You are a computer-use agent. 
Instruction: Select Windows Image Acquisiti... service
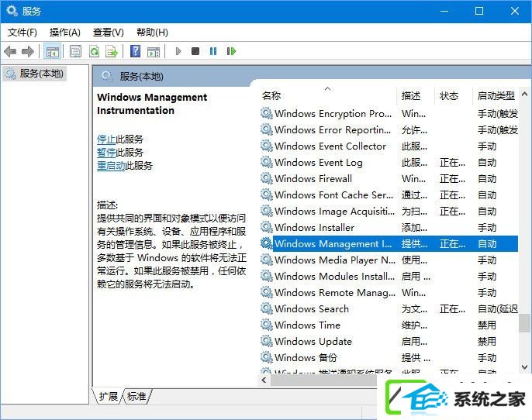click(x=389, y=211)
